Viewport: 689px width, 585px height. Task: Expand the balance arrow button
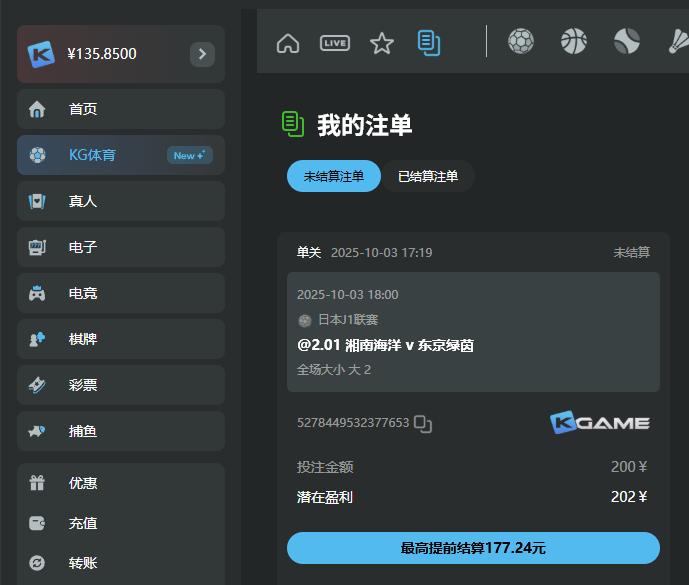point(202,54)
